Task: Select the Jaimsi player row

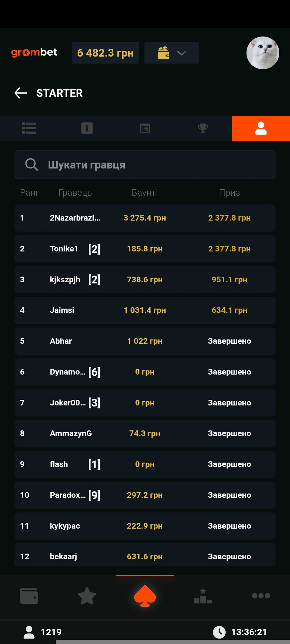Action: [x=145, y=310]
